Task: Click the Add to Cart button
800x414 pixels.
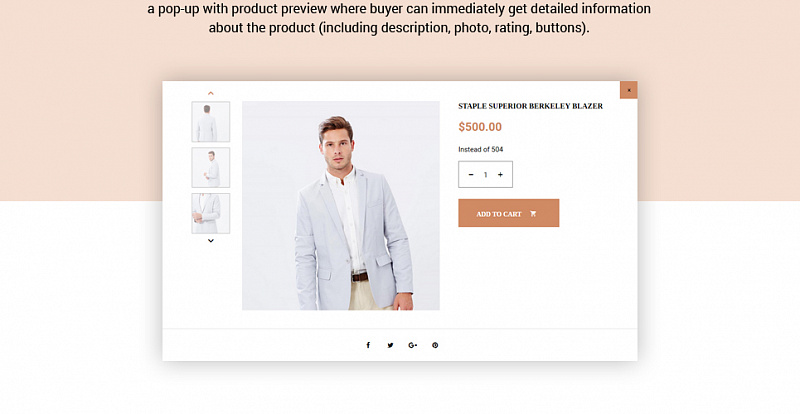Action: click(x=509, y=213)
